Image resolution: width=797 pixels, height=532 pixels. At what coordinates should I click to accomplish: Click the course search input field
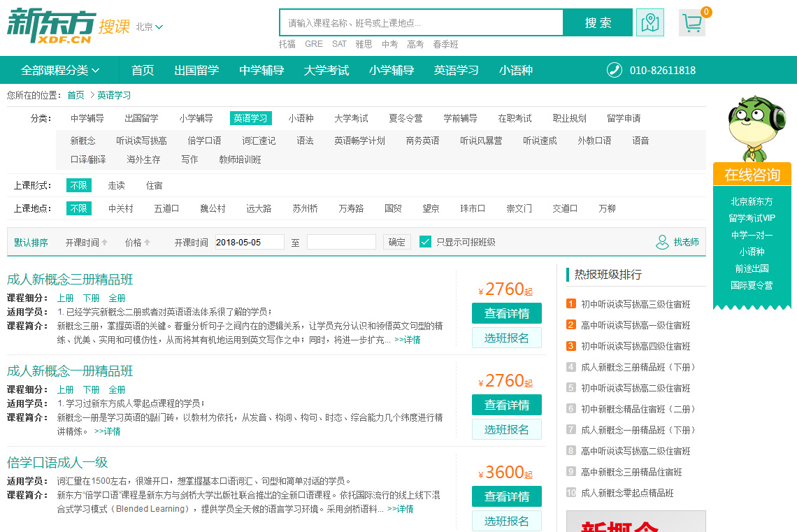tap(422, 22)
